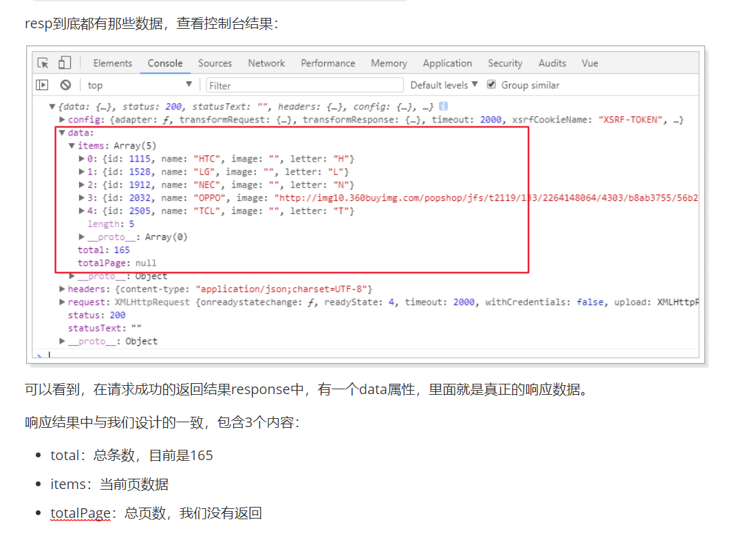Open the Default levels dropdown

(x=444, y=85)
